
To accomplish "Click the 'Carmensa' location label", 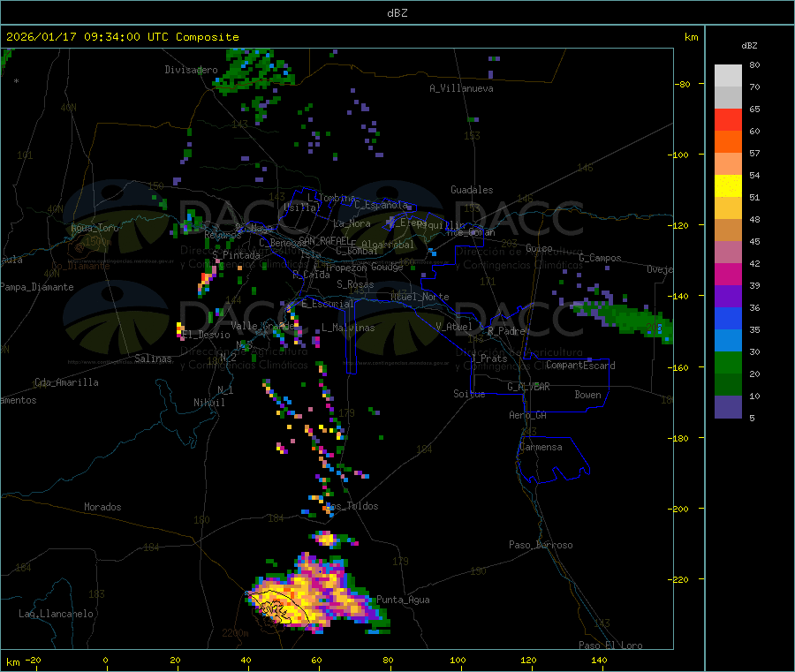I will point(541,448).
